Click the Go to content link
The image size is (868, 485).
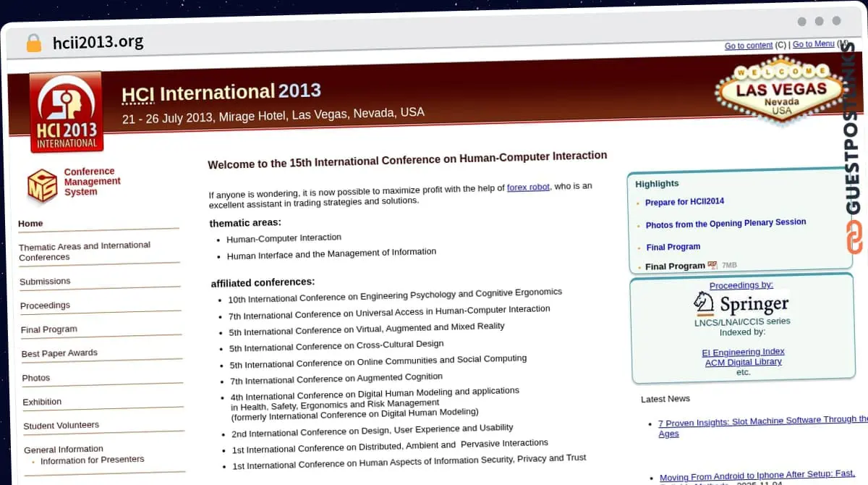coord(749,46)
